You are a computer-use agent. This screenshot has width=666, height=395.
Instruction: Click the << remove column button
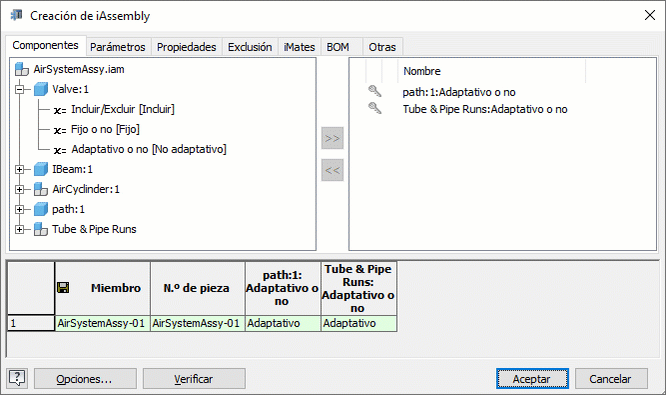pyautogui.click(x=332, y=170)
